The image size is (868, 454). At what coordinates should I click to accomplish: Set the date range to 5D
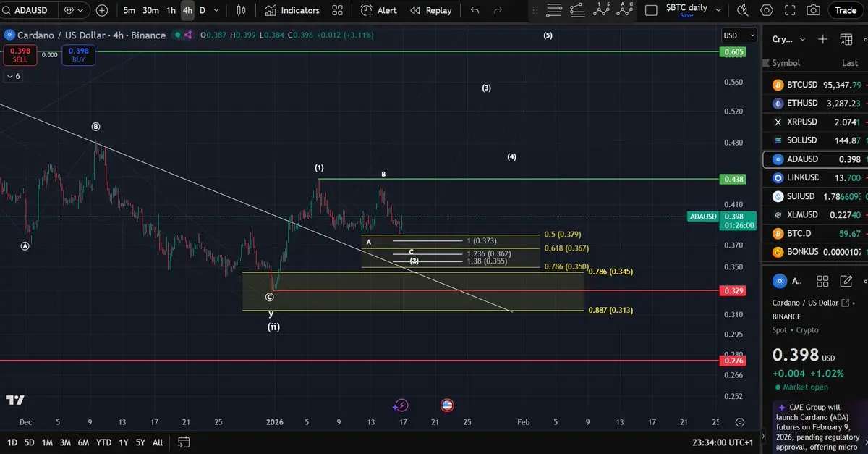click(30, 442)
